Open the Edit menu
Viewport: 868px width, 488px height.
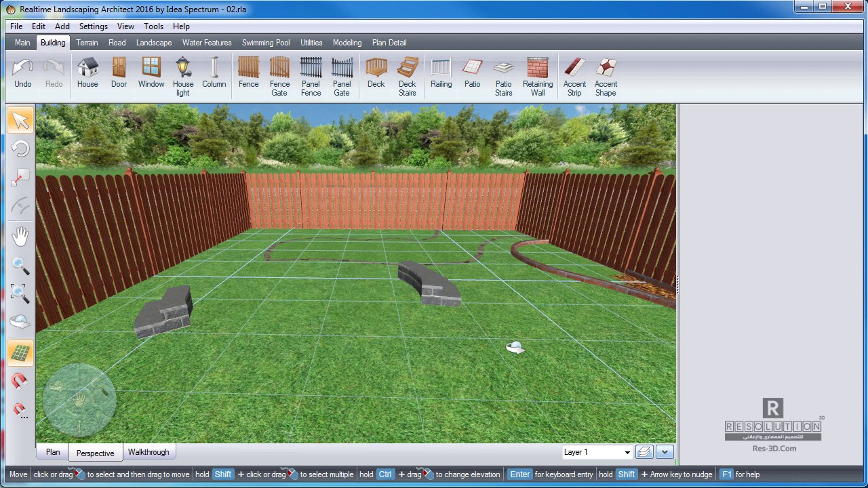39,26
